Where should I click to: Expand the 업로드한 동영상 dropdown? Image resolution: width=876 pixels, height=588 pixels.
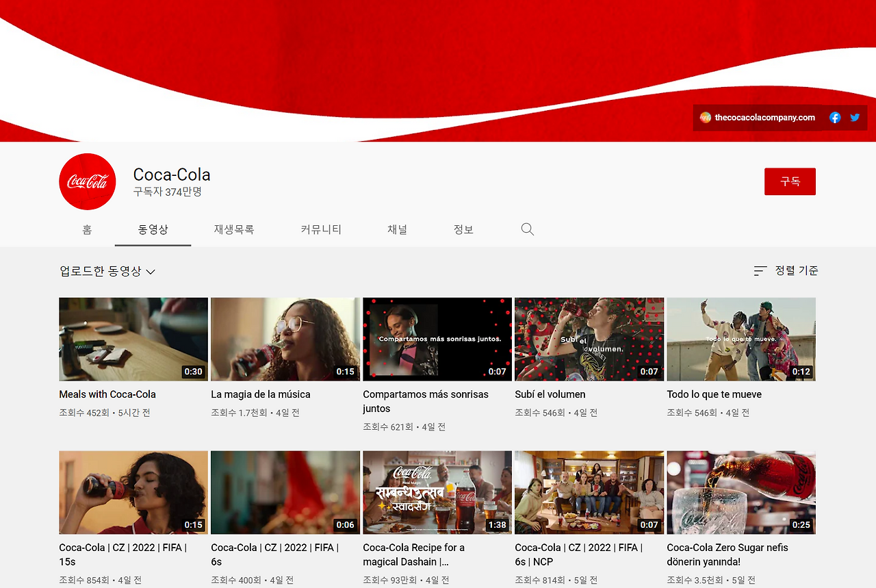tap(107, 272)
